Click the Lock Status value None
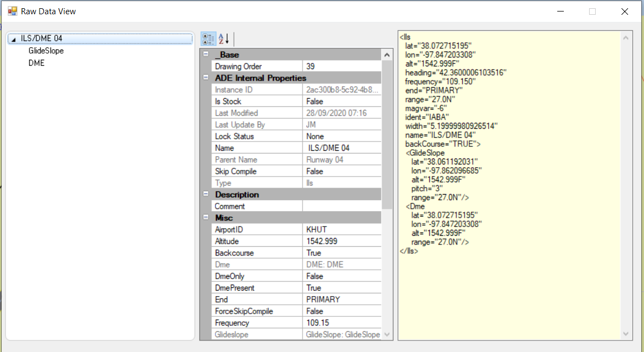This screenshot has width=644, height=352. tap(341, 136)
